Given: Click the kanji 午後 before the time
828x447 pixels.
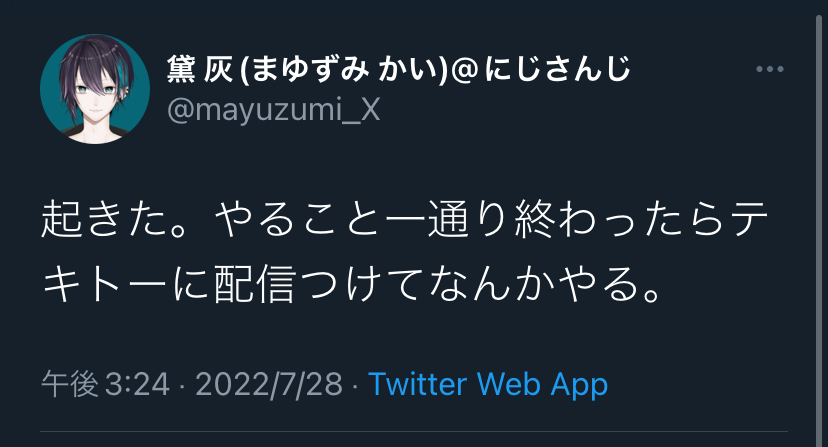Looking at the screenshot, I should 70,384.
